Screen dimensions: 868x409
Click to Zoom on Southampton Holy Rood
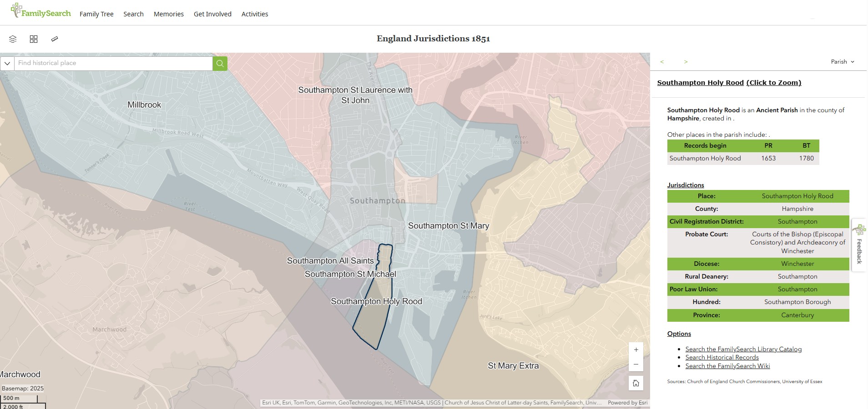click(773, 82)
